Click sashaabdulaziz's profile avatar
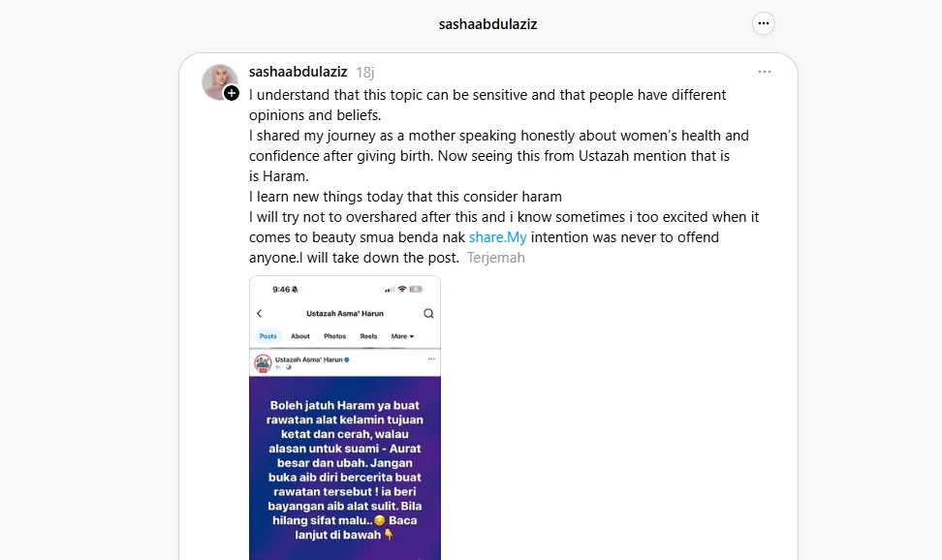The width and height of the screenshot is (942, 560). 219,81
